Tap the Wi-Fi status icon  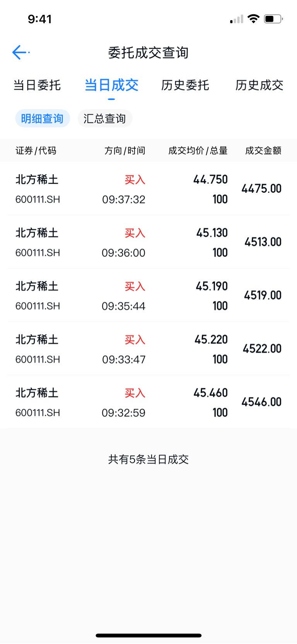pyautogui.click(x=253, y=19)
